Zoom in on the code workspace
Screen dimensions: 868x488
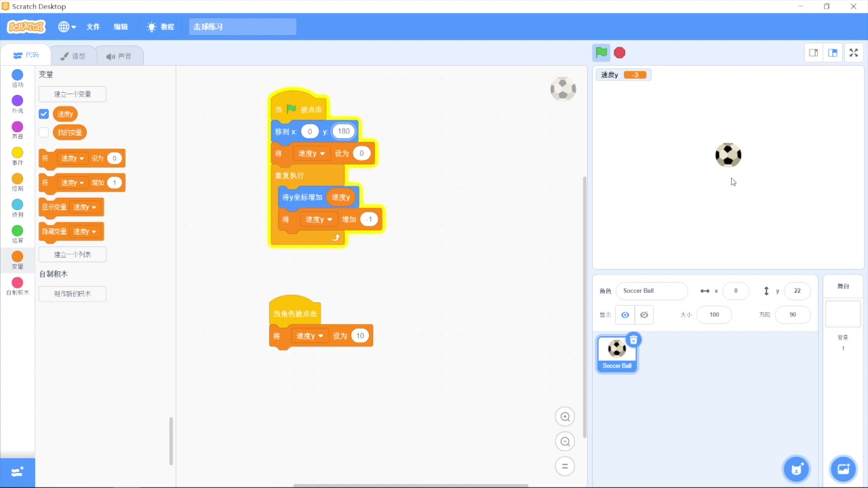click(565, 416)
